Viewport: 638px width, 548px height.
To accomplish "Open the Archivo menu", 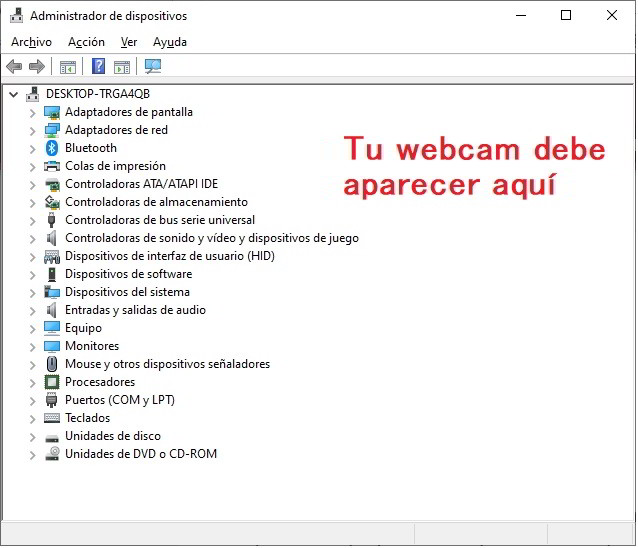I will tap(31, 42).
